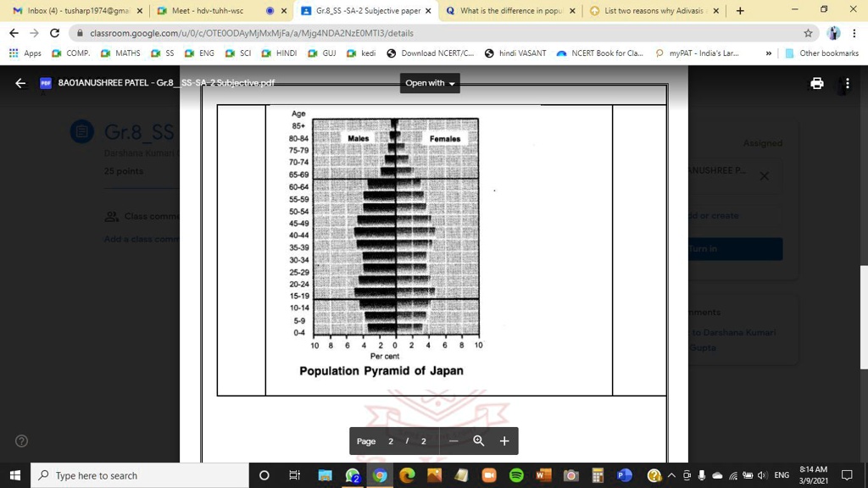Print the PDF using the printer icon
868x488 pixels.
[x=816, y=83]
